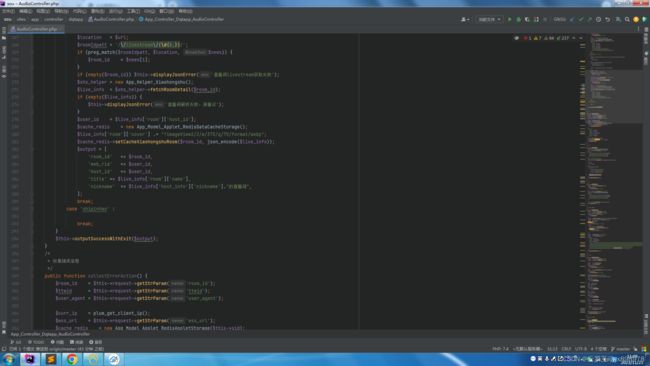Toggle the Git tool window at bottom
Image resolution: width=650 pixels, height=366 pixels.
coord(16,342)
